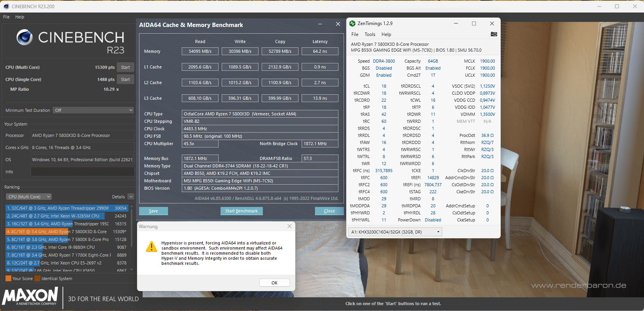
Task: Start the CPU Single Core test
Action: pos(125,79)
